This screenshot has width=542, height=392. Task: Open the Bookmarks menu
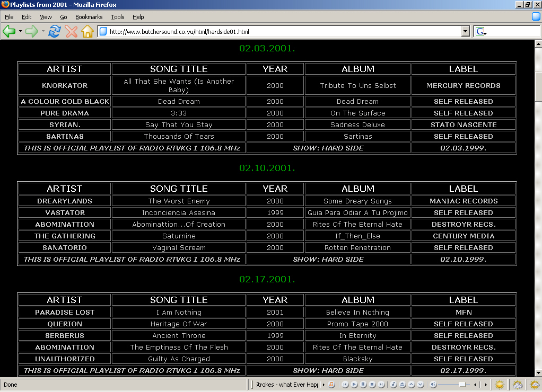point(89,17)
